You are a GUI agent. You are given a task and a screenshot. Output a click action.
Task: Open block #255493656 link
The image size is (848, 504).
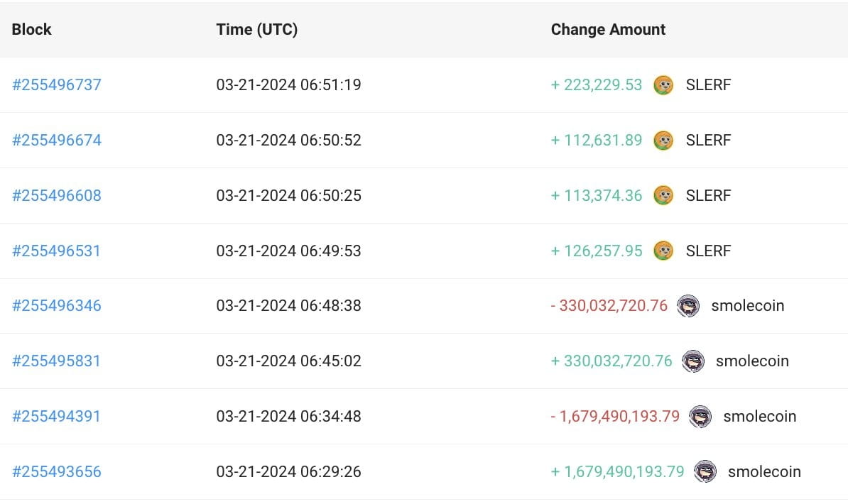[57, 471]
